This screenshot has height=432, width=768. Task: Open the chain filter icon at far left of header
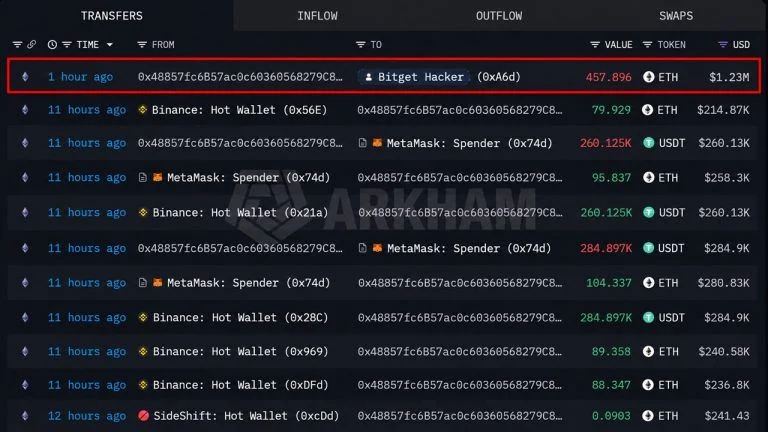point(17,45)
